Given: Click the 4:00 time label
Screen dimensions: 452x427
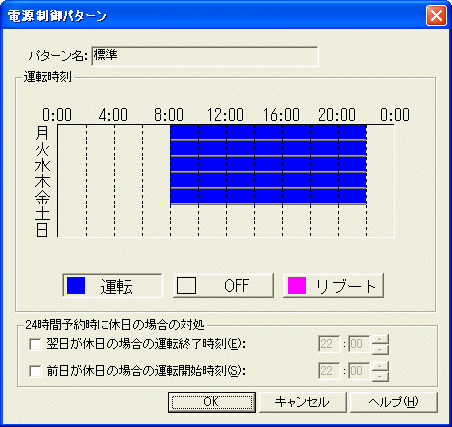Looking at the screenshot, I should 113,115.
